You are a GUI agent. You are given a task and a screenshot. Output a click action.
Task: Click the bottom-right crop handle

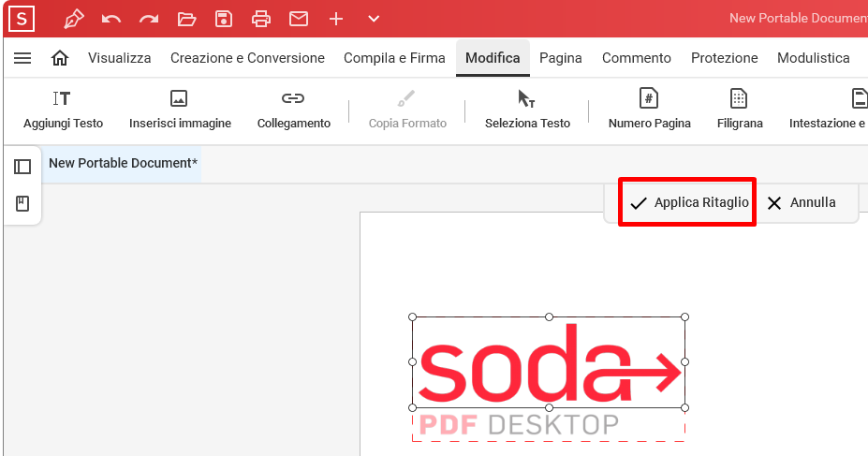(684, 408)
